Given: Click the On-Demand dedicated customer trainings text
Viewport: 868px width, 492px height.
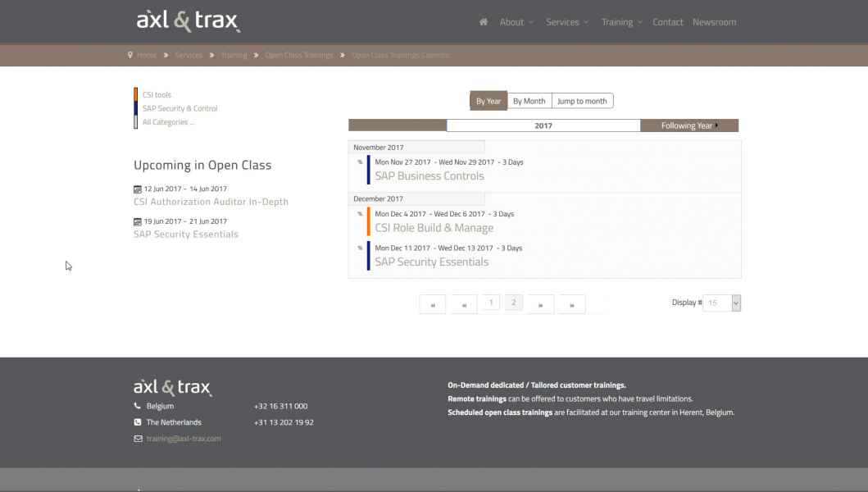Looking at the screenshot, I should click(537, 385).
